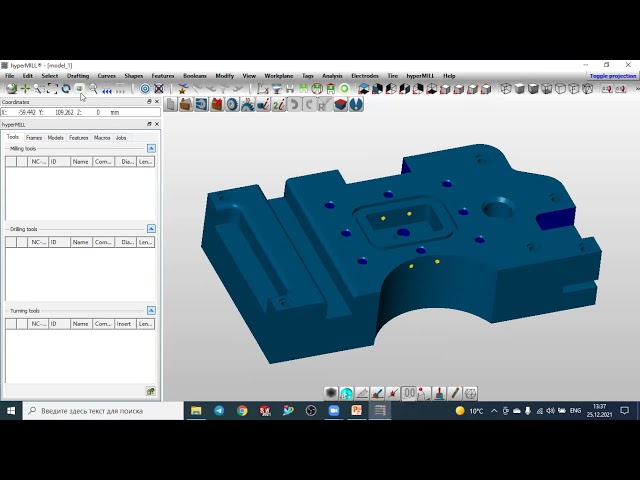Image resolution: width=640 pixels, height=480 pixels.
Task: Click Name column header in Milling tools
Action: coord(80,162)
